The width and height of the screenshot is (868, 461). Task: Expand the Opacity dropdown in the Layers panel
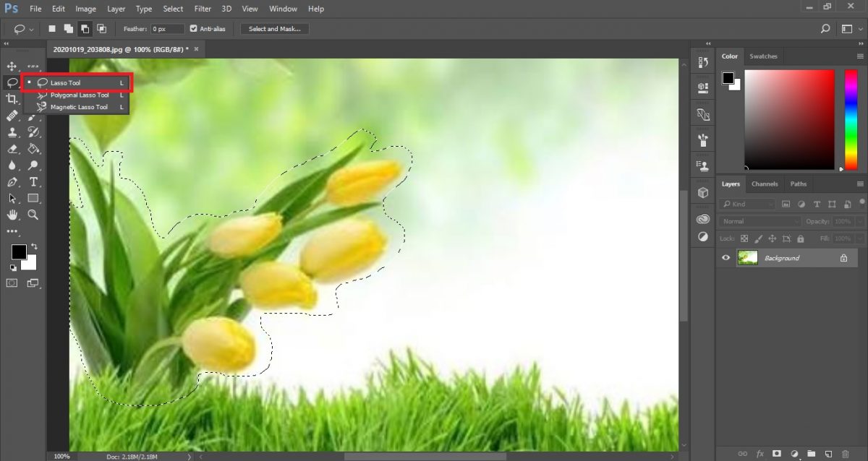[x=859, y=220]
